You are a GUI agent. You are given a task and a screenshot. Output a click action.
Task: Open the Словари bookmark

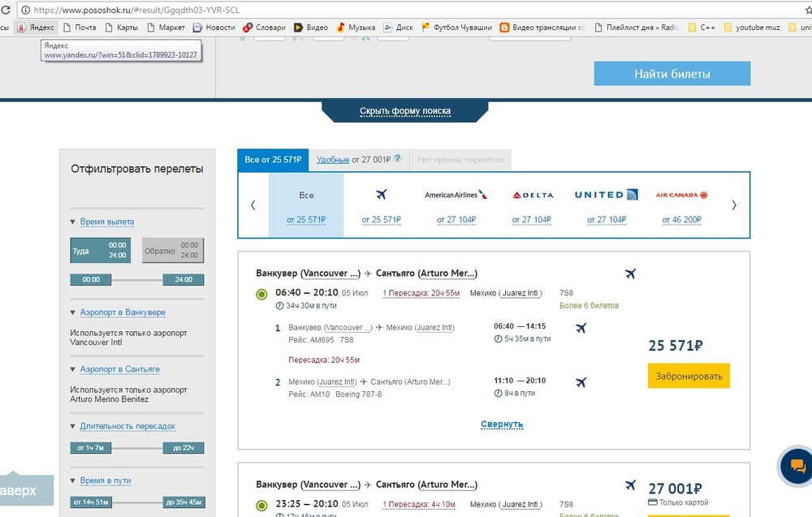point(264,28)
